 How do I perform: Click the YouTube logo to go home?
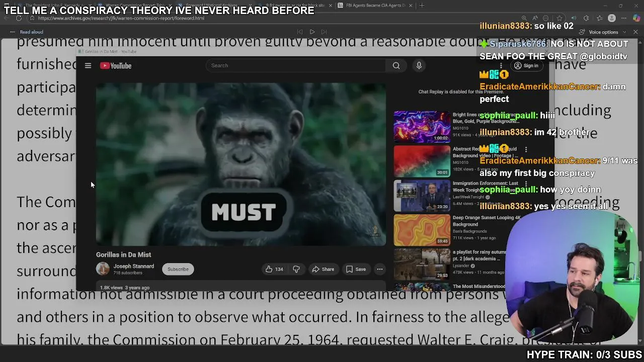[116, 65]
